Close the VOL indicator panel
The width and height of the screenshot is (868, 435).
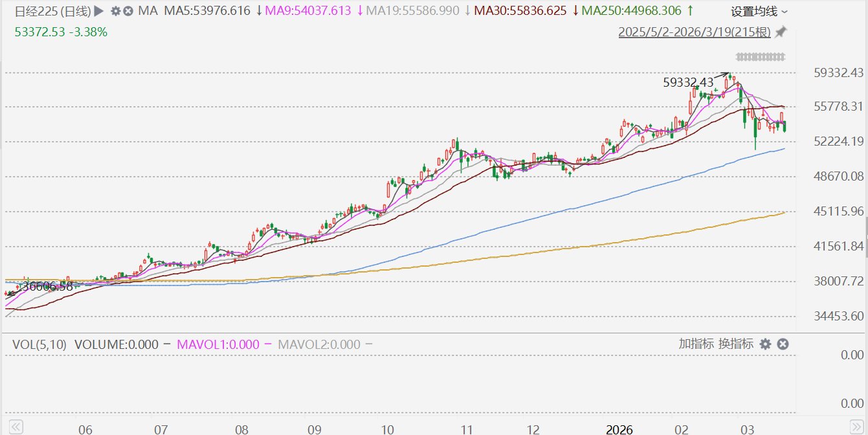[783, 344]
